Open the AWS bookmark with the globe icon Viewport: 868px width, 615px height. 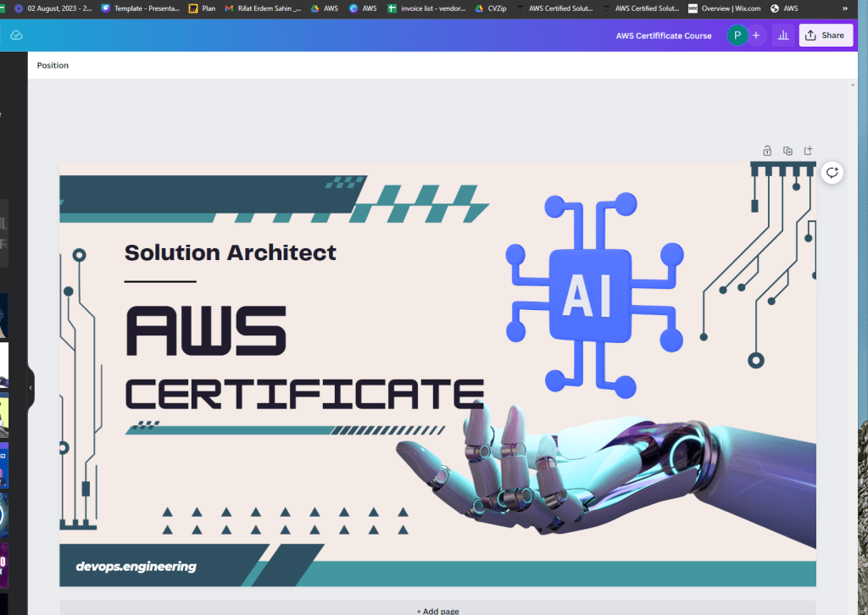tap(784, 8)
